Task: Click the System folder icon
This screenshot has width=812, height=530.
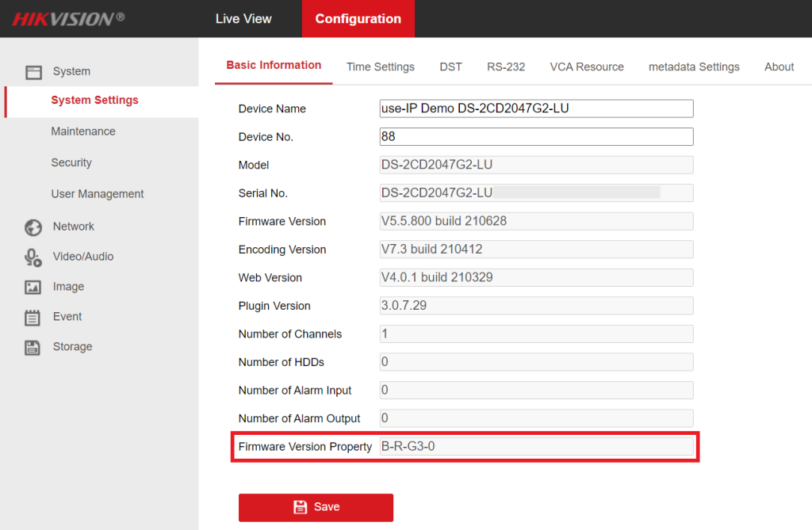Action: (x=33, y=72)
